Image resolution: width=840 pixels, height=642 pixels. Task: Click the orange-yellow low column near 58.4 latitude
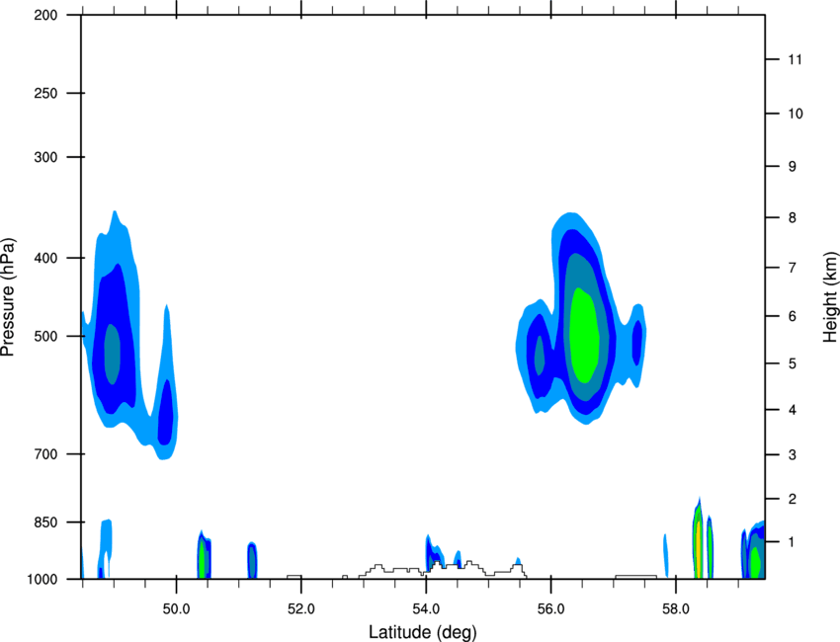pos(698,549)
